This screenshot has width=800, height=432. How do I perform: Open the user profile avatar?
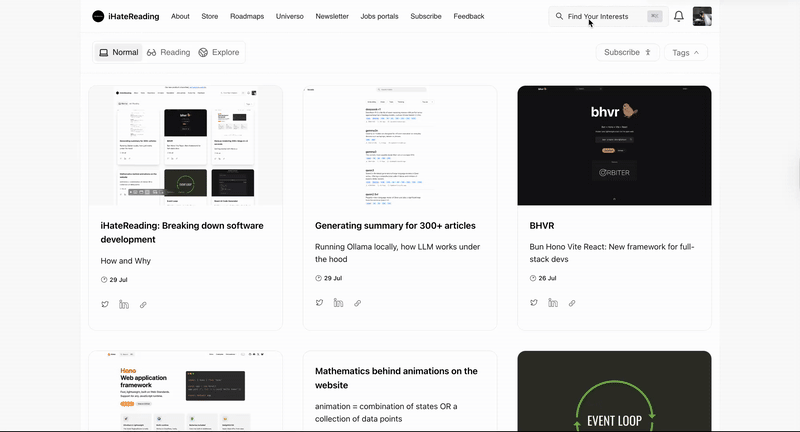point(702,16)
